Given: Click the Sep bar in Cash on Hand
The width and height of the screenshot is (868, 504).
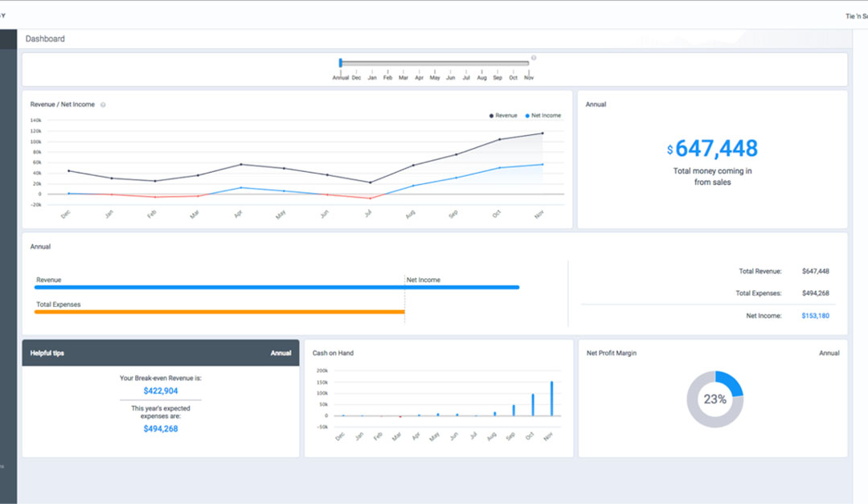Looking at the screenshot, I should [x=514, y=411].
